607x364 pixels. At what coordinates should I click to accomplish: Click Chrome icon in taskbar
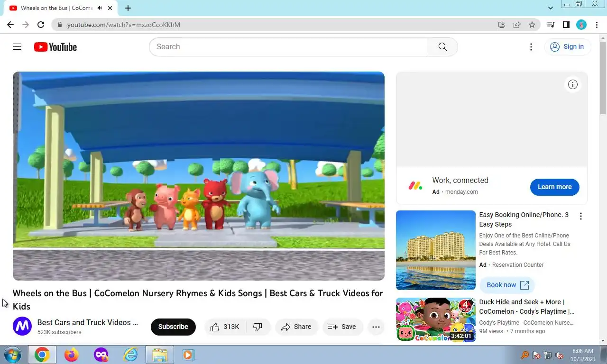42,355
